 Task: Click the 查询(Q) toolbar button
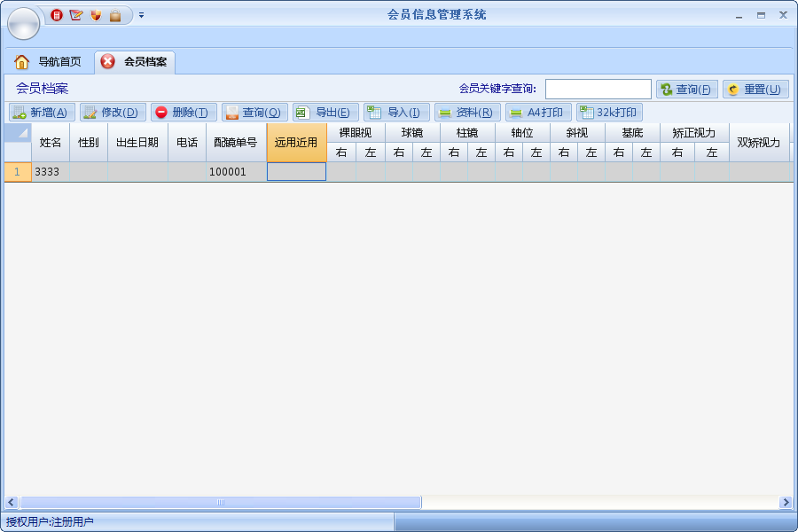254,112
